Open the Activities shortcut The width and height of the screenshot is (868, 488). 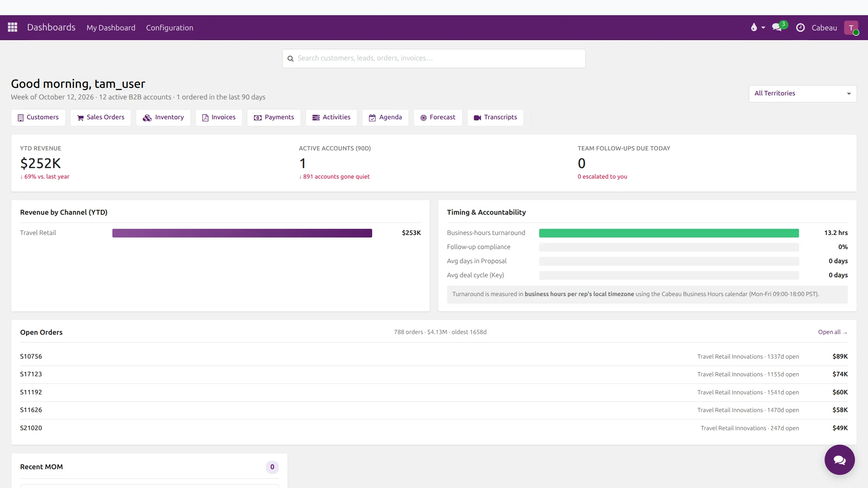click(x=331, y=117)
